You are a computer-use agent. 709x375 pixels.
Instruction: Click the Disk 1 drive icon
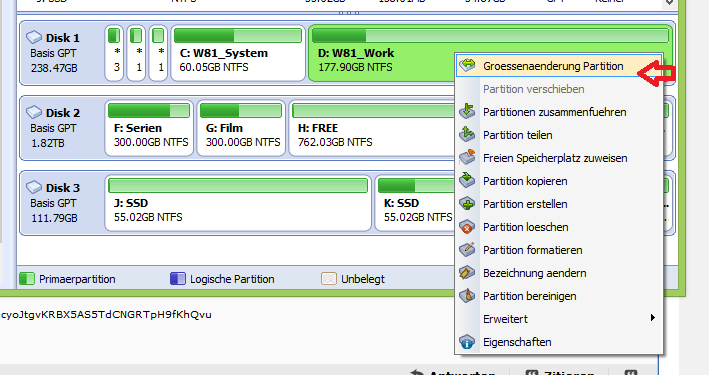point(33,37)
